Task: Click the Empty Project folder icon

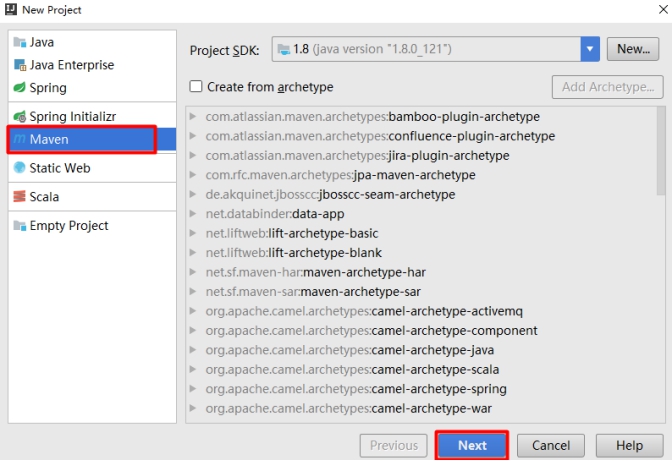Action: point(20,225)
